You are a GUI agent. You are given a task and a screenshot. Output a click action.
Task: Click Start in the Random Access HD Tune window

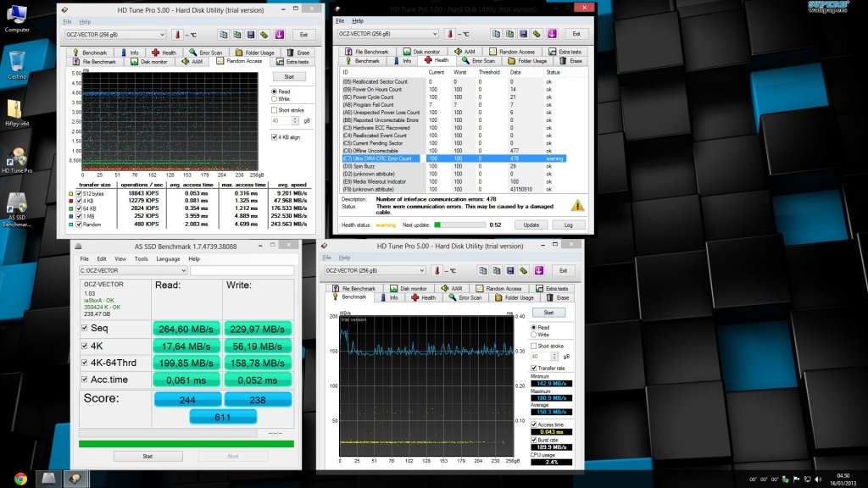click(x=289, y=77)
